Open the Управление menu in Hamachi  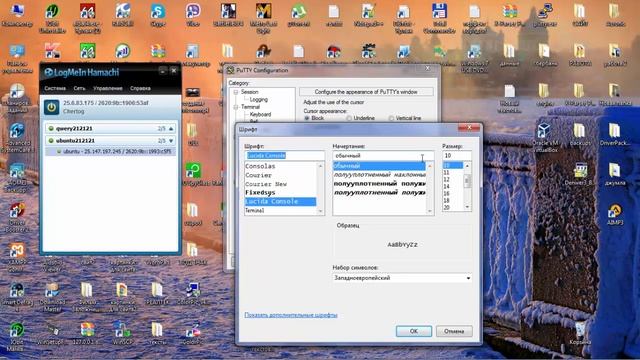pyautogui.click(x=107, y=88)
